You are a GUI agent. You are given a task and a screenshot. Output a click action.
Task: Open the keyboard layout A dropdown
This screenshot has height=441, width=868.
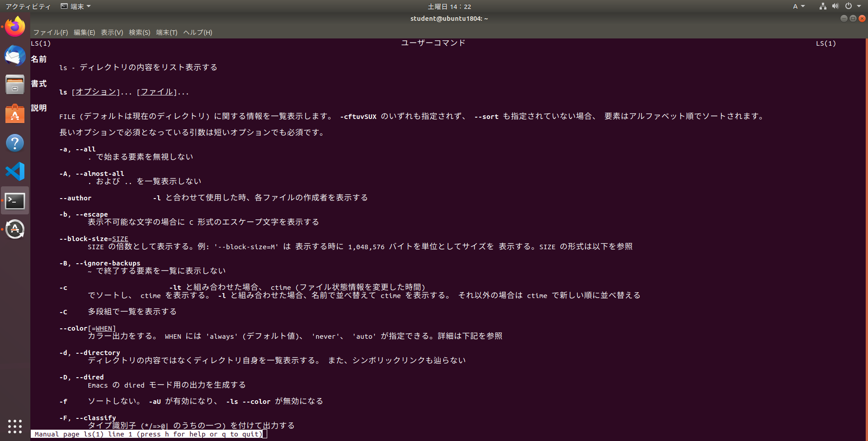pyautogui.click(x=797, y=6)
